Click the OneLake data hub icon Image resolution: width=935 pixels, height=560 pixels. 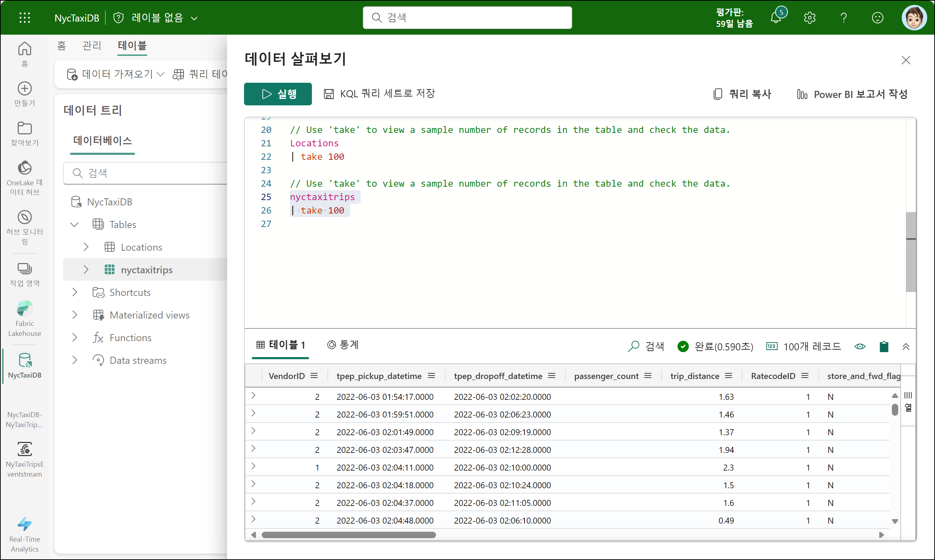pos(24,168)
